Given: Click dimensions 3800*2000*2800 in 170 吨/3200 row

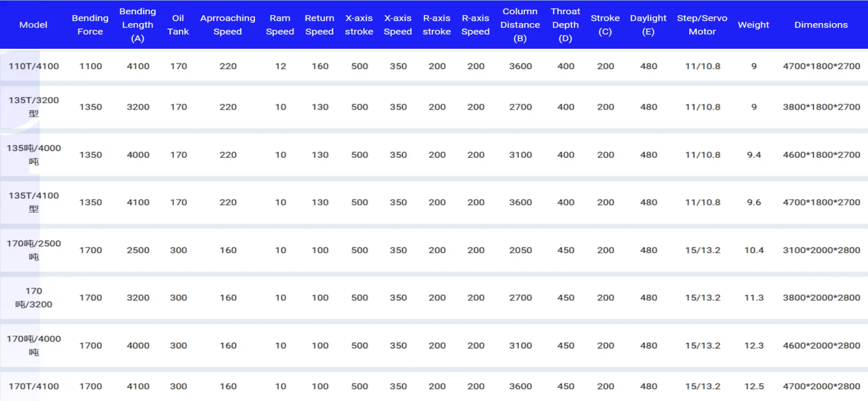Looking at the screenshot, I should (821, 297).
